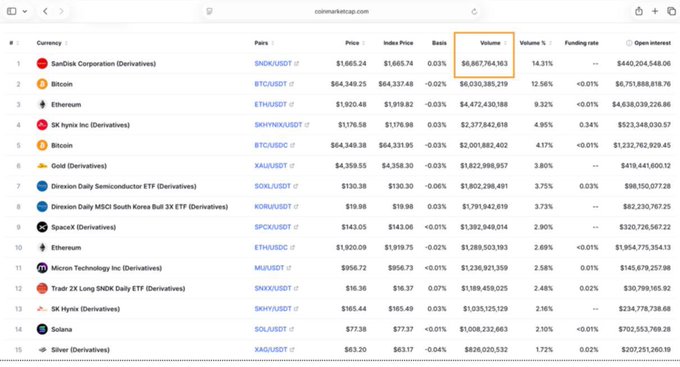
Task: Open the Share icon in toolbar
Action: (638, 11)
